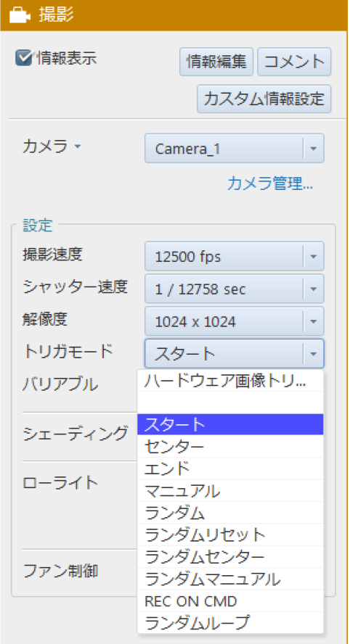Open the カメラ管理... link
Screen dimensions: 350x644
[270, 184]
